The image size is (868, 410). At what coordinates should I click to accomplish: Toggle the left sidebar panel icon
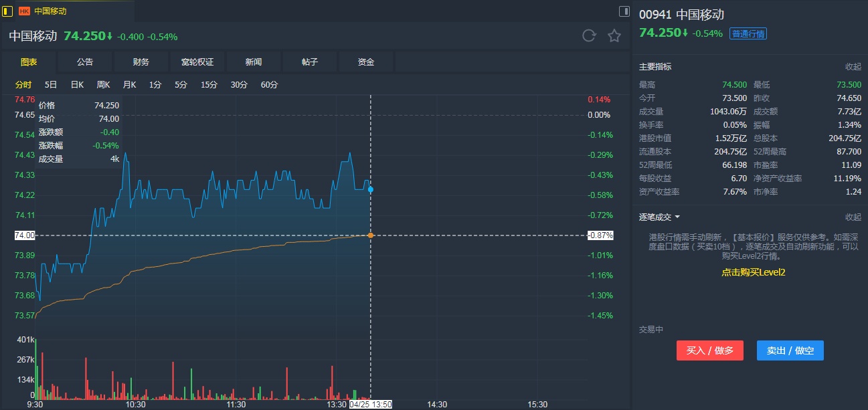[7, 11]
